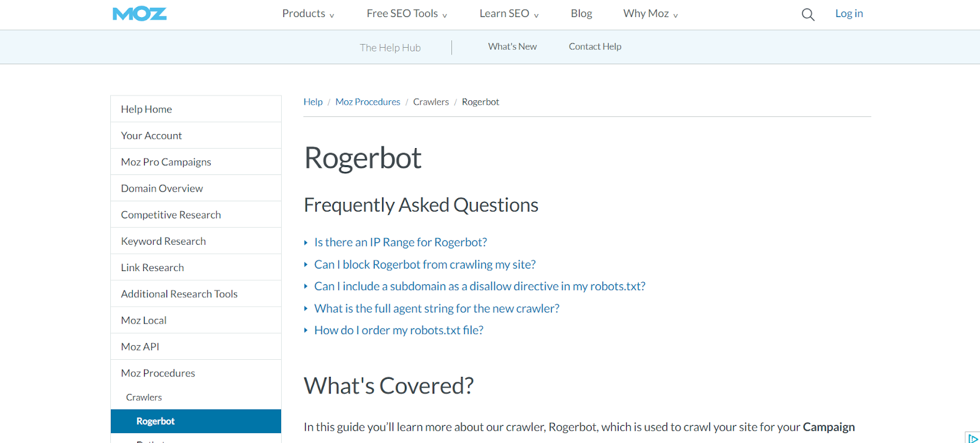
Task: Open Moz Pro Campaigns sidebar item
Action: coord(196,162)
